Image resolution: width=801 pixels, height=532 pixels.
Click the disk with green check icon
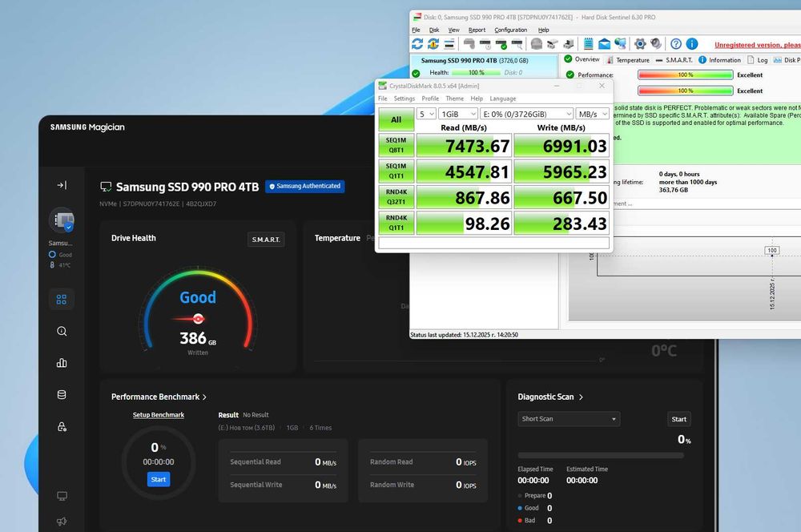[x=501, y=44]
